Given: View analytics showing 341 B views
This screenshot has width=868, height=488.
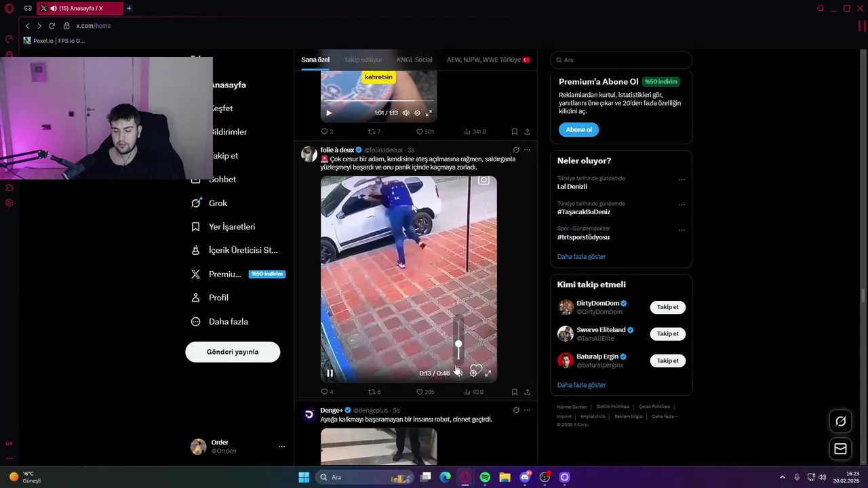Looking at the screenshot, I should tap(475, 131).
